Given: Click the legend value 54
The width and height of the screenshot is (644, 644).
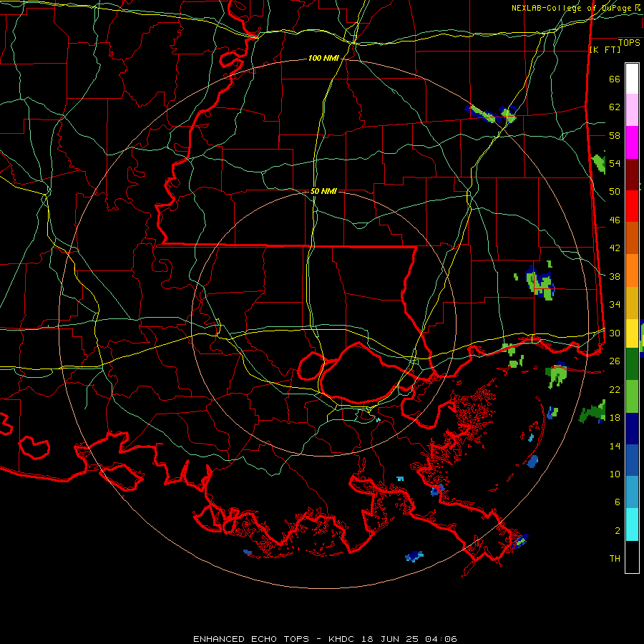Looking at the screenshot, I should pos(615,163).
